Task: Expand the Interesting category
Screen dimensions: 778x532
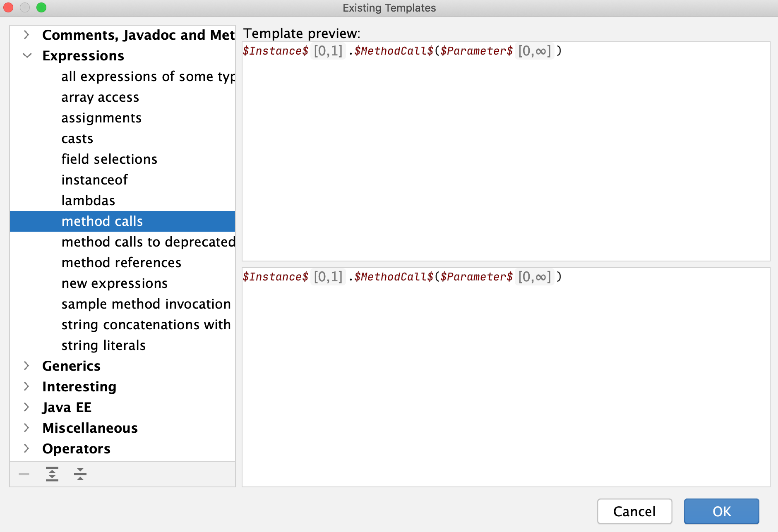Action: click(x=27, y=386)
